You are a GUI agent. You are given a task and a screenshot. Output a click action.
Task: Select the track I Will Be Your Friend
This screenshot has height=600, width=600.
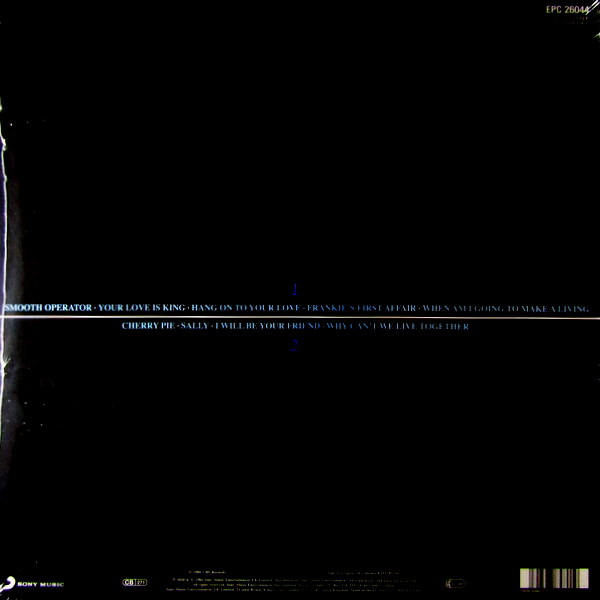(x=268, y=327)
